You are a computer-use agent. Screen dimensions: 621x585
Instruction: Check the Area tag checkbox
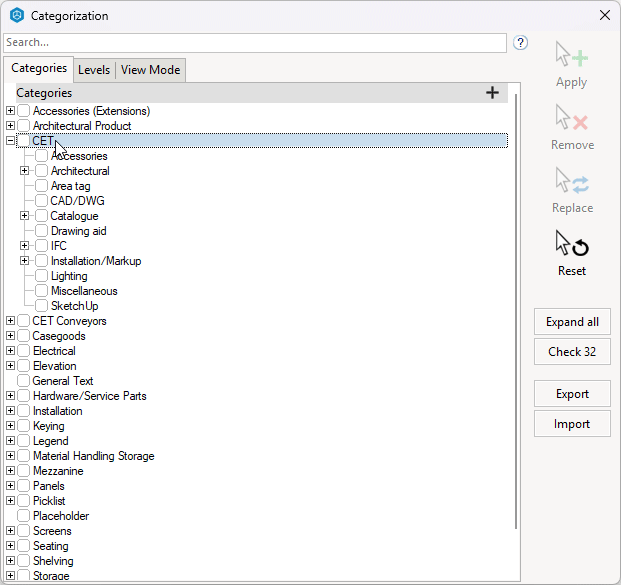point(41,186)
